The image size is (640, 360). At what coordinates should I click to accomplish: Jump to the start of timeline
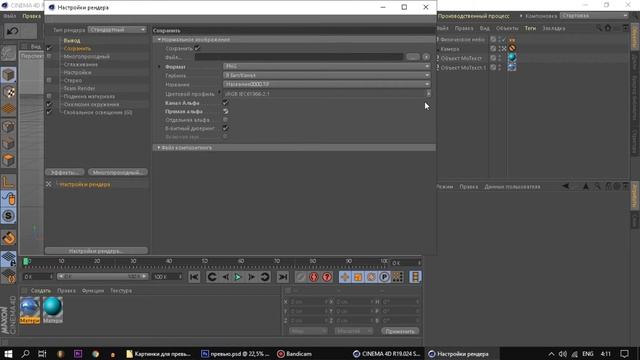click(x=194, y=277)
